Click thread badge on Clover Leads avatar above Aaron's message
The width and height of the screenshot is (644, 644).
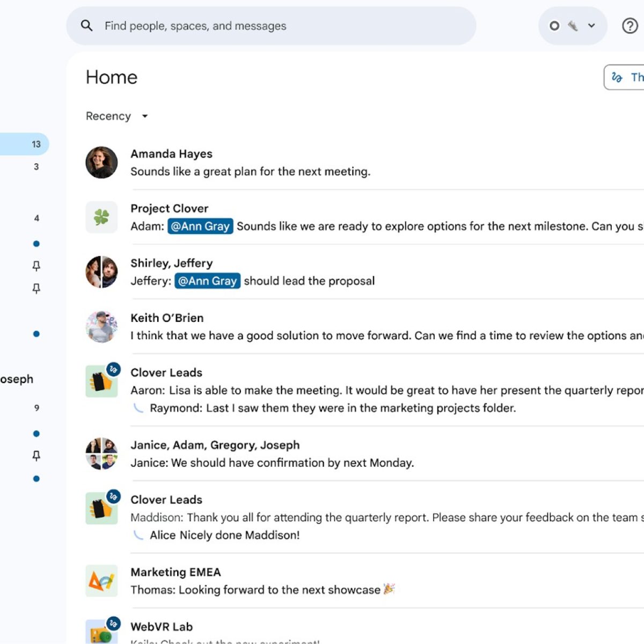point(113,369)
